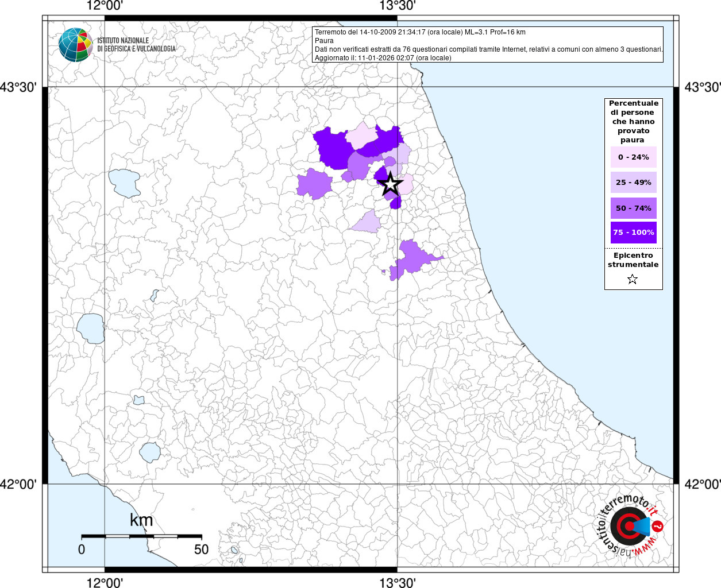Click the 'Epicentro strumentale' legend label
Screen dimensions: 721x588
tap(633, 260)
